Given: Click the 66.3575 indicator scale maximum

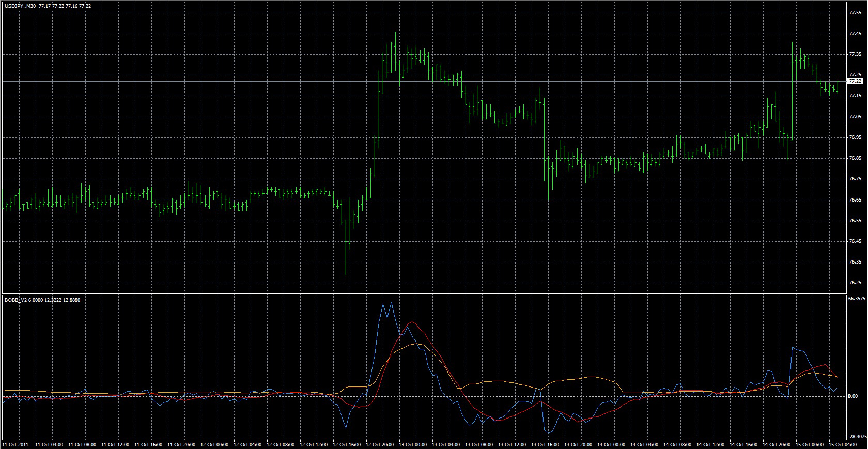Looking at the screenshot, I should pyautogui.click(x=856, y=298).
